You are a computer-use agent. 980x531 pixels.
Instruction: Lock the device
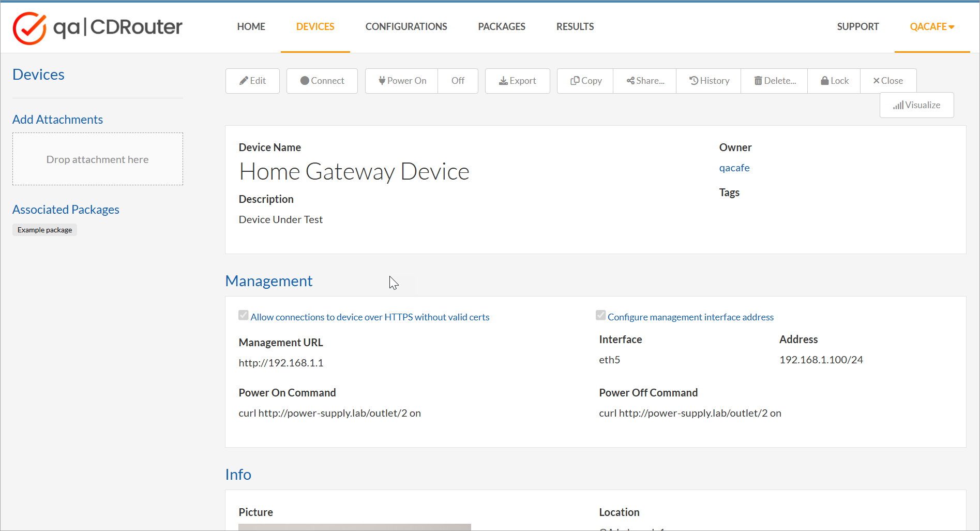click(834, 81)
